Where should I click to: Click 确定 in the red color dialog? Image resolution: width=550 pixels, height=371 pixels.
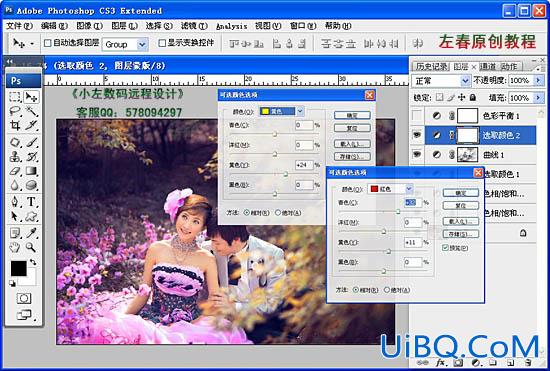coord(461,193)
